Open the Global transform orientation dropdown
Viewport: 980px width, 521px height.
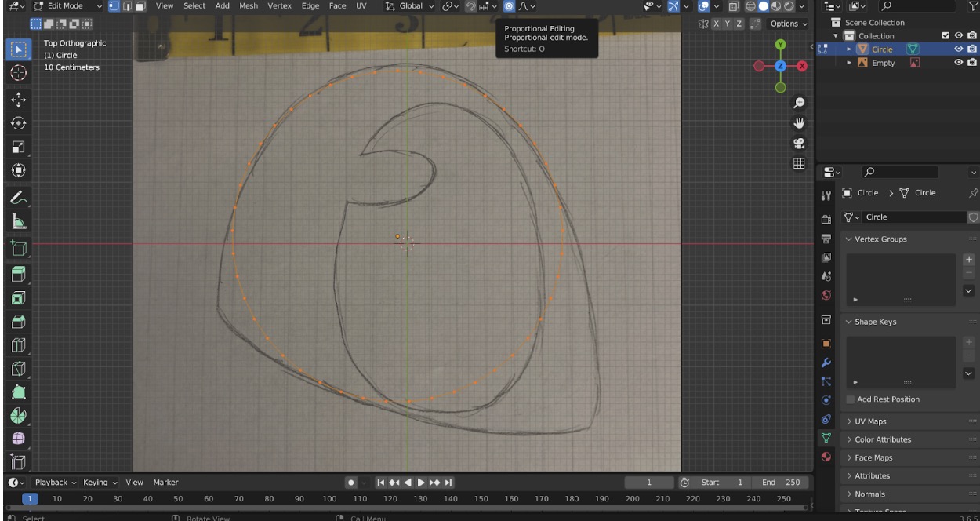point(410,5)
